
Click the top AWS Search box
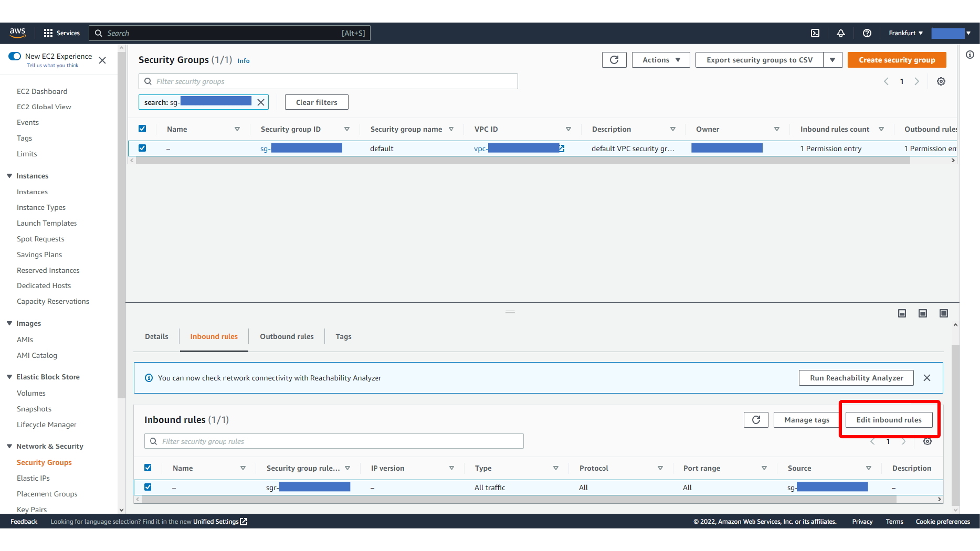tap(229, 33)
